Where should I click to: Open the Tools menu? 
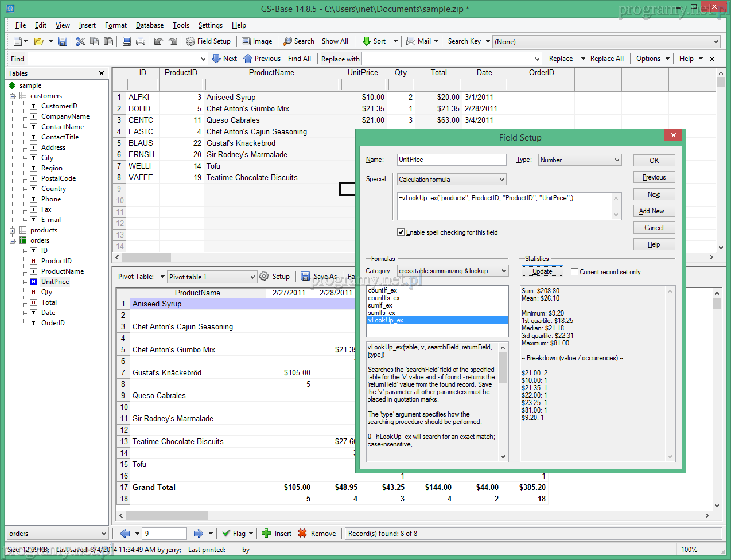181,25
